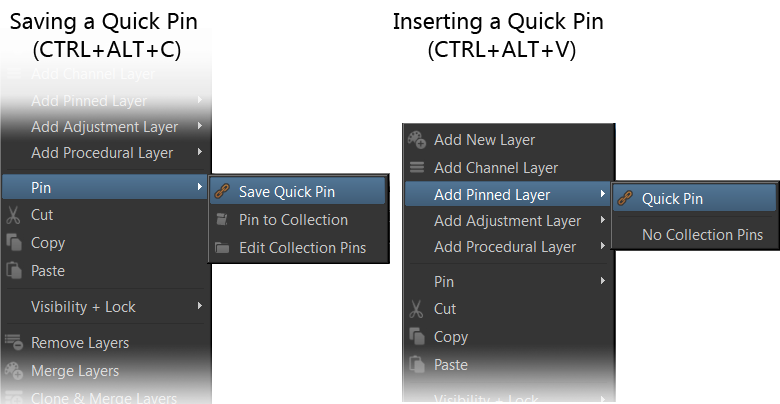Image resolution: width=780 pixels, height=404 pixels.
Task: Expand the highlighted Pin submenu arrow
Action: [x=200, y=186]
